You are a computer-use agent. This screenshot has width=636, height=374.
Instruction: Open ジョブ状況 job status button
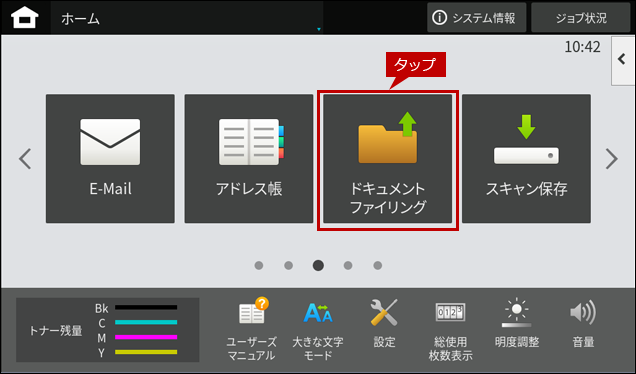point(580,17)
